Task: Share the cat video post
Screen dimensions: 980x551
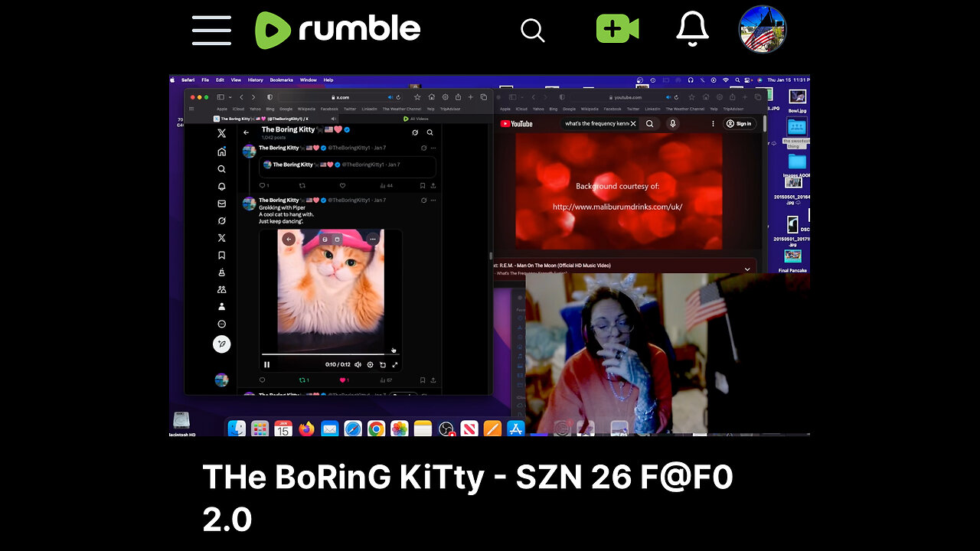Action: pos(433,380)
